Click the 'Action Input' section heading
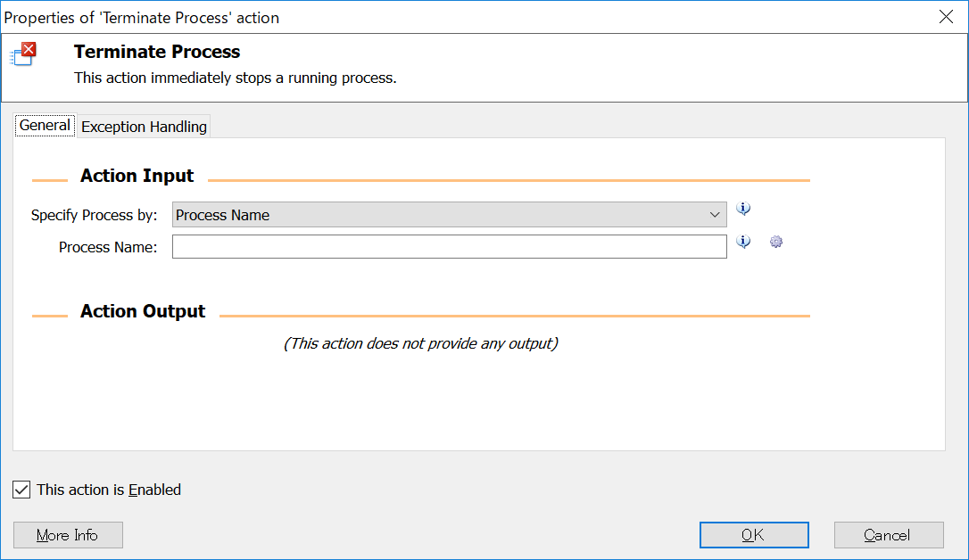The height and width of the screenshot is (560, 969). pyautogui.click(x=137, y=176)
